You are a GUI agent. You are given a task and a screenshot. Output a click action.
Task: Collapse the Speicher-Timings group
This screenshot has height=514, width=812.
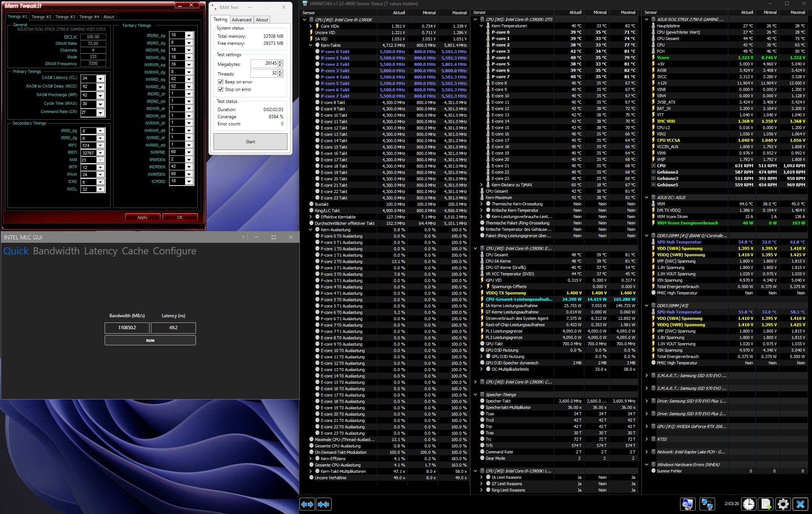pos(476,395)
